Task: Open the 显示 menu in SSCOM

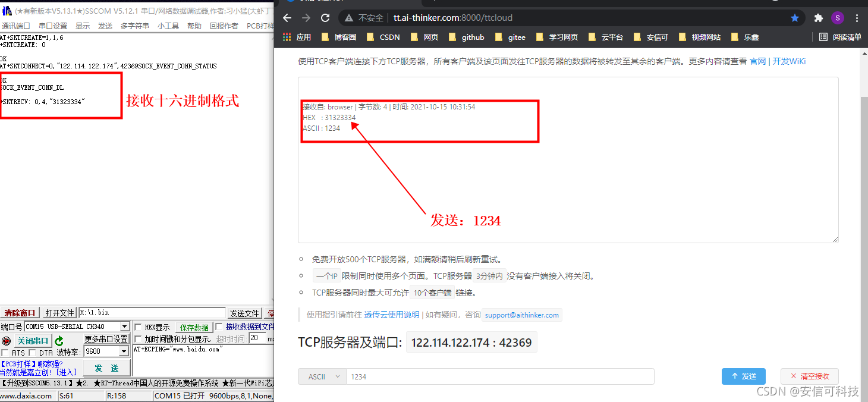Action: click(x=83, y=26)
